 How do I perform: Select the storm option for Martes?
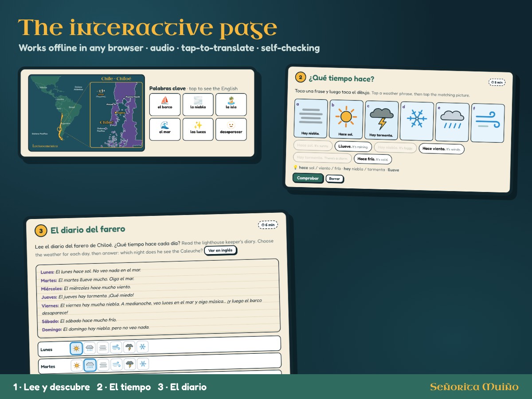(x=130, y=364)
